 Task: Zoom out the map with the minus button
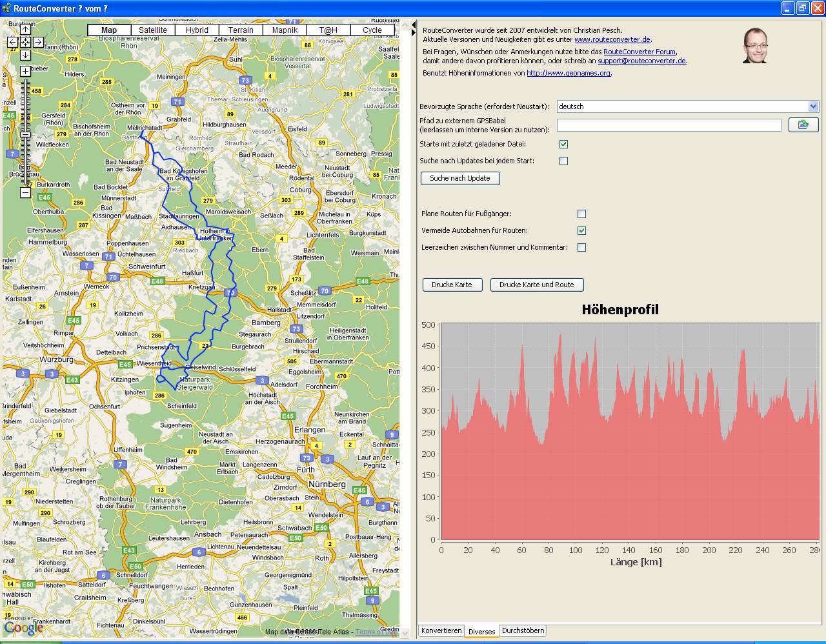25,192
